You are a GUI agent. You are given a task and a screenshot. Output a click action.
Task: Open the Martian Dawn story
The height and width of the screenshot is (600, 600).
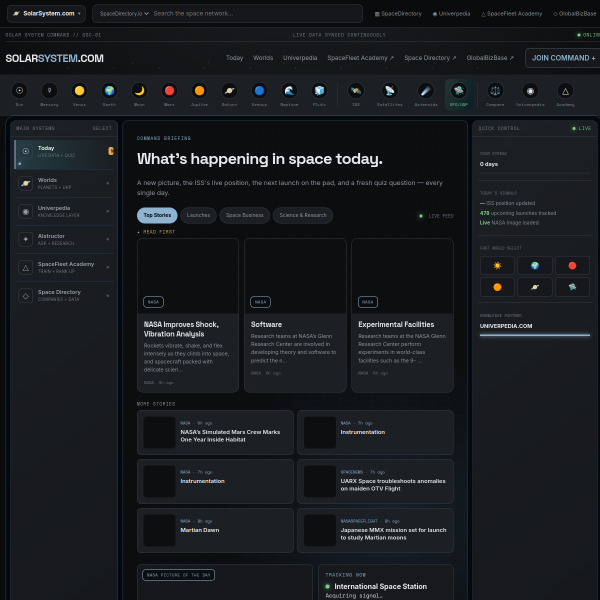click(x=215, y=530)
